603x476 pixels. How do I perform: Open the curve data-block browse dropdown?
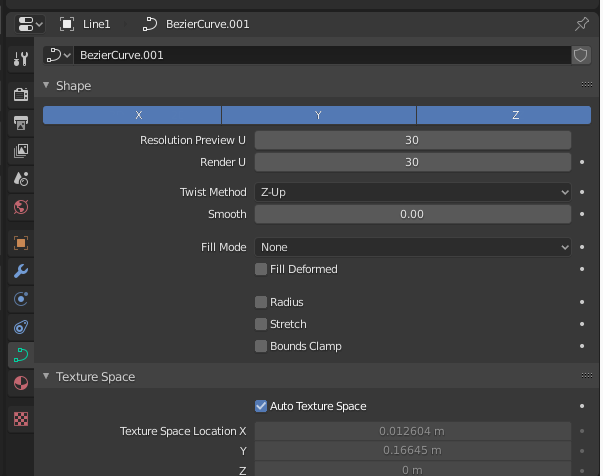[x=58, y=55]
